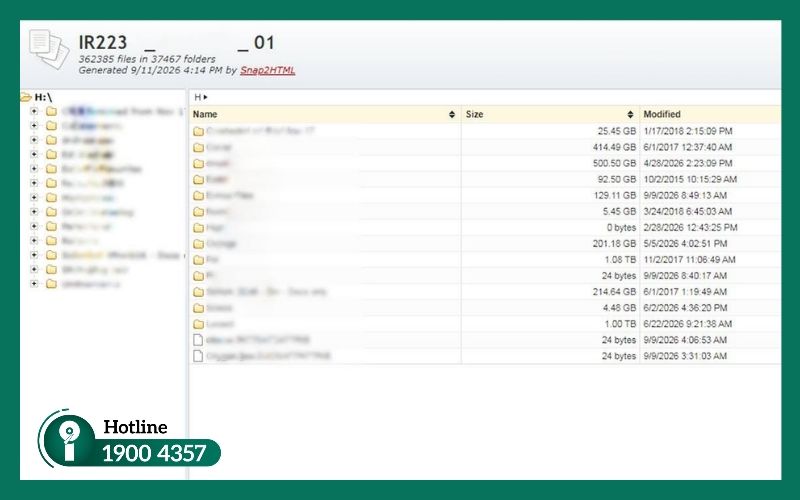Select the 5.45 GB size cell

pyautogui.click(x=619, y=211)
